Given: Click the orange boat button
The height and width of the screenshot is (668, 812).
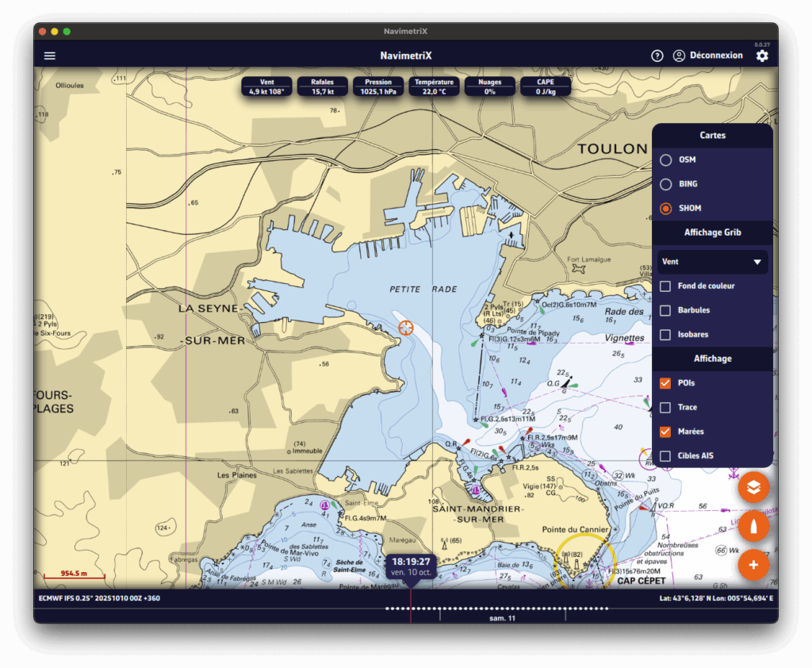Looking at the screenshot, I should 753,526.
